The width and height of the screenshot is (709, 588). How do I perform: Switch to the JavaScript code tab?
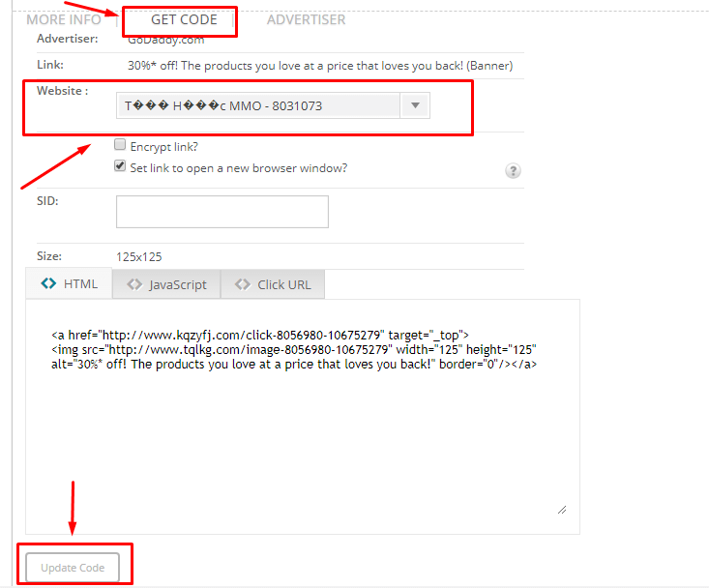click(x=166, y=285)
